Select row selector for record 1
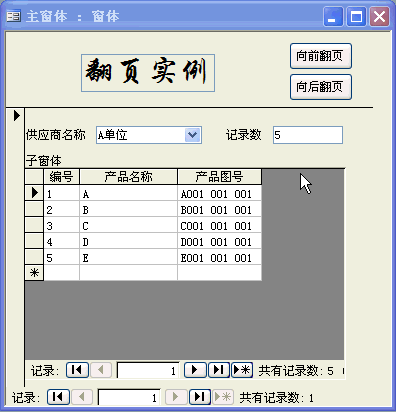Image resolution: width=396 pixels, height=412 pixels. point(34,193)
